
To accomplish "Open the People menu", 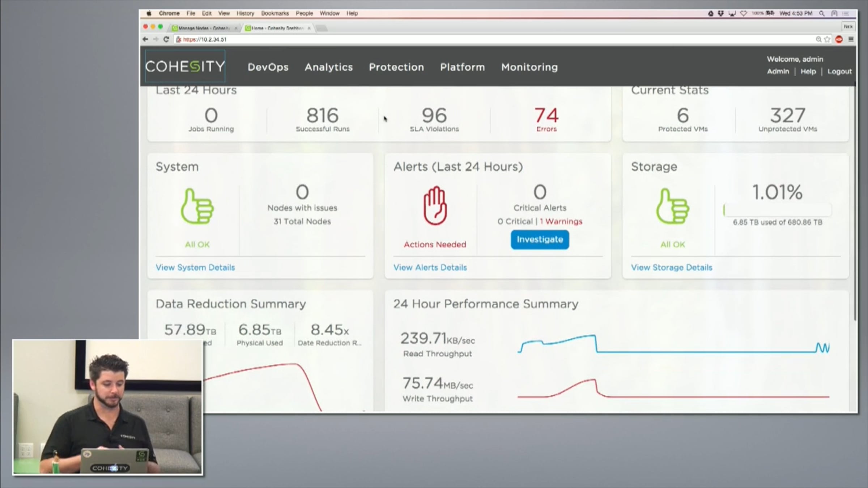I will pos(304,13).
